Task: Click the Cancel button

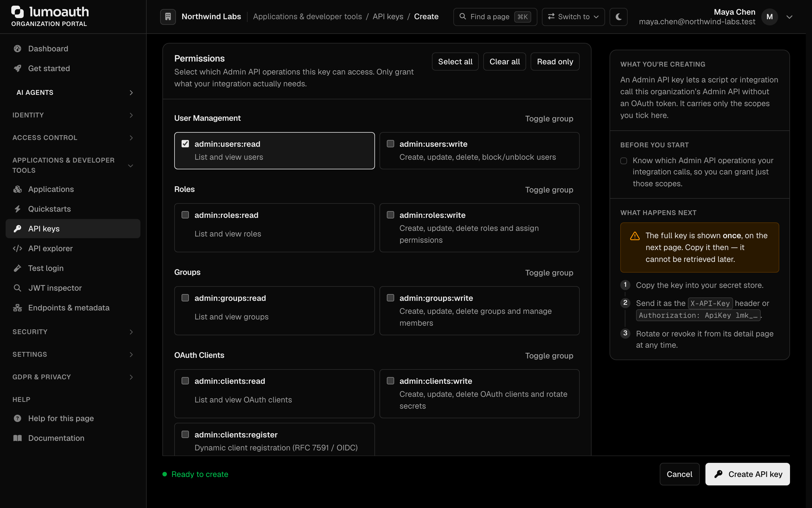Action: click(x=679, y=474)
